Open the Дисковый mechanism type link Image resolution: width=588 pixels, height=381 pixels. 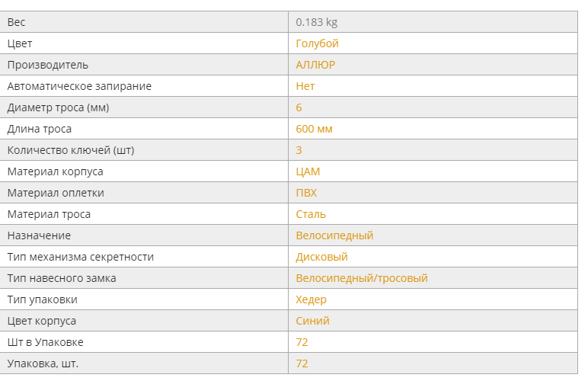(321, 257)
